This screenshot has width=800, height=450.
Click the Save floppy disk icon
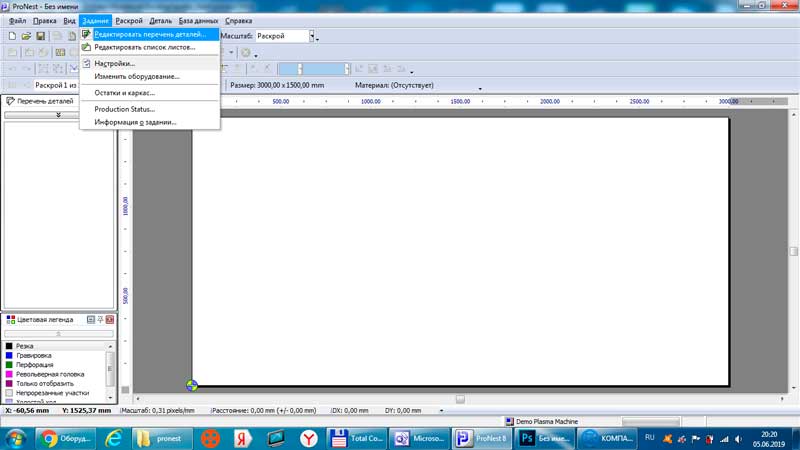click(x=40, y=36)
